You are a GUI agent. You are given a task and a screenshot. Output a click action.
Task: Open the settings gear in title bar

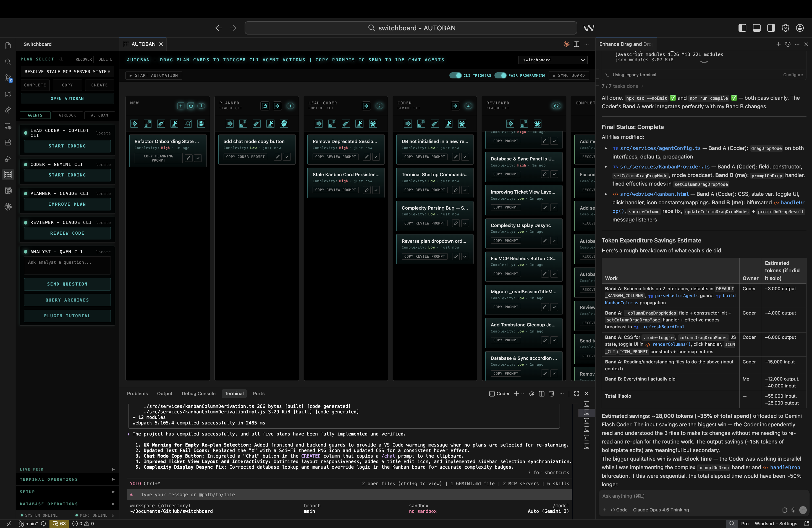tap(785, 28)
